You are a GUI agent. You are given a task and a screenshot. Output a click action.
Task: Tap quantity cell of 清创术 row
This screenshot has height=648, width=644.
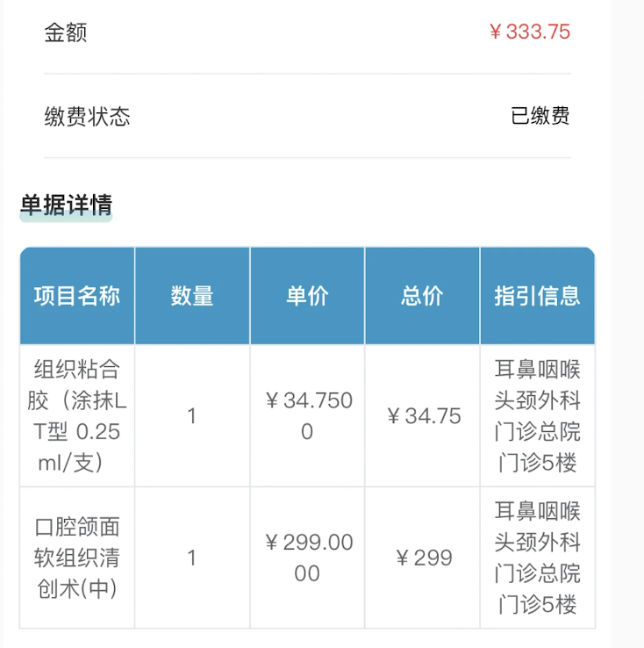pos(192,558)
